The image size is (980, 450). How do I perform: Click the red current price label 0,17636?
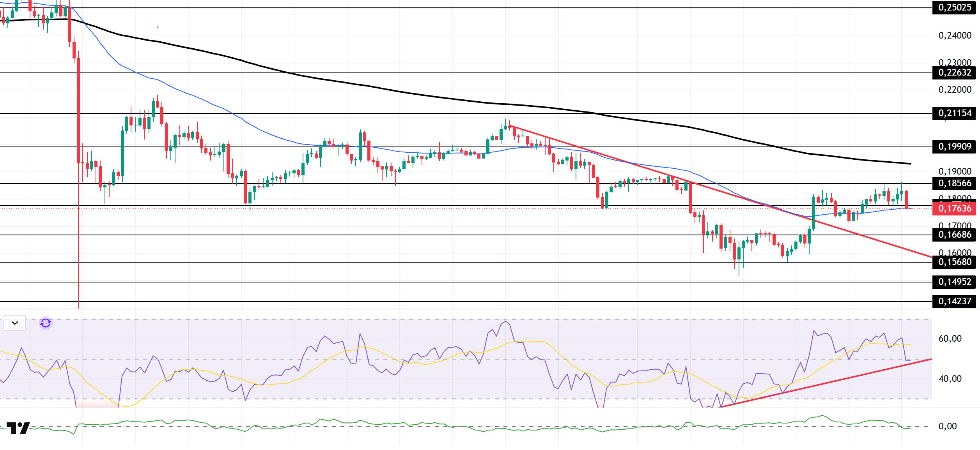(x=954, y=208)
